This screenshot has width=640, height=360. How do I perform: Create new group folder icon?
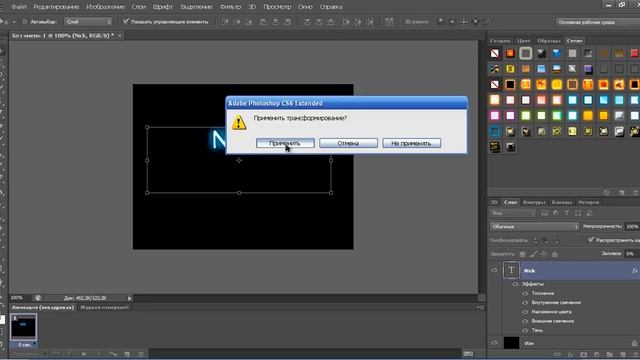tap(609, 355)
